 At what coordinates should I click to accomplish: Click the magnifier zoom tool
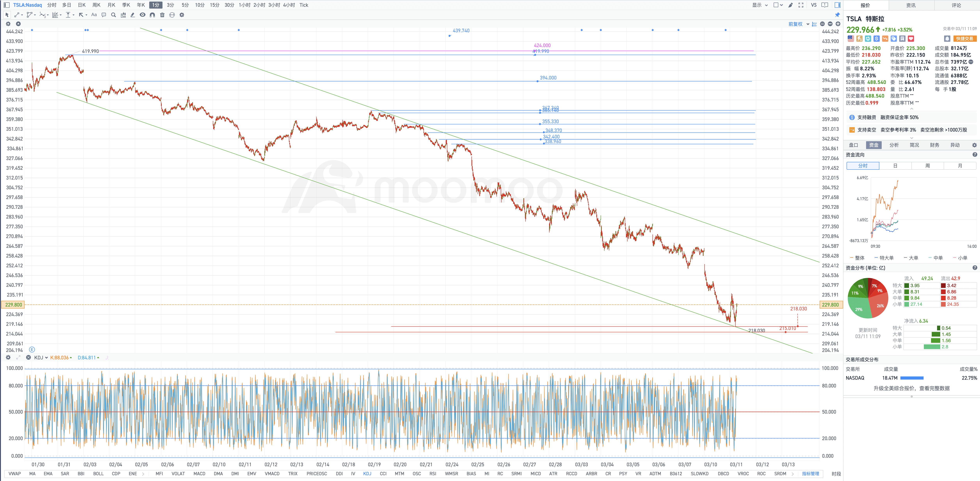click(x=113, y=15)
